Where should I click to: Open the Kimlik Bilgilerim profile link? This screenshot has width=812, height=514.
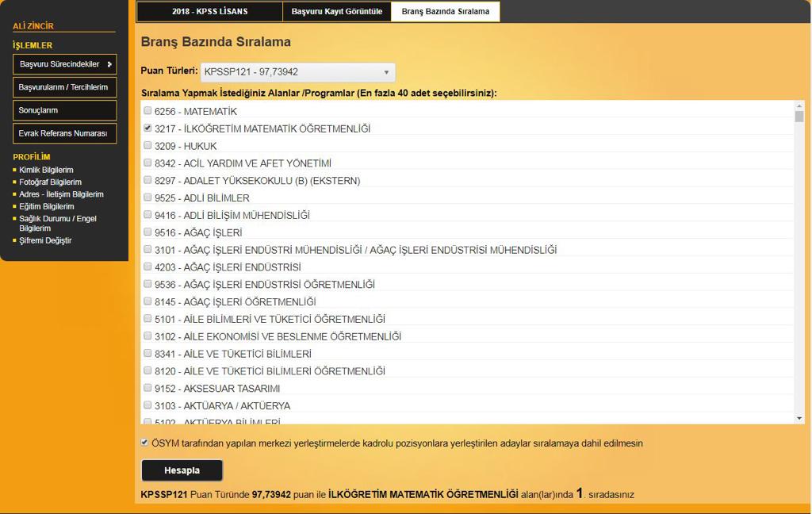point(46,170)
